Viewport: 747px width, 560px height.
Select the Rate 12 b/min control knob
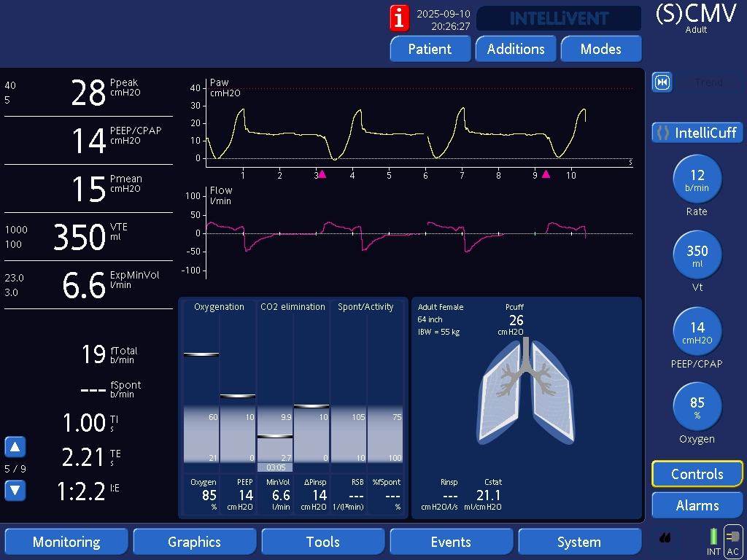tap(697, 179)
